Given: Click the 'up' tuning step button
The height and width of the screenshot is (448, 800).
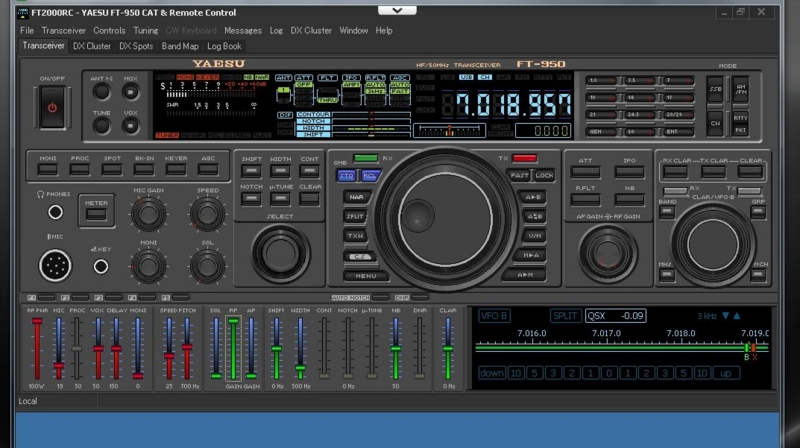Looking at the screenshot, I should point(726,373).
